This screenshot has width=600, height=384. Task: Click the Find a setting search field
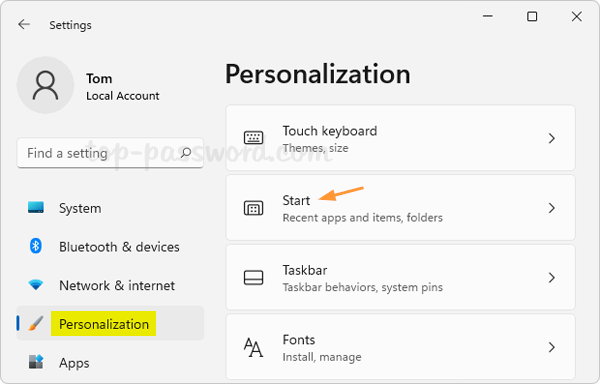110,153
